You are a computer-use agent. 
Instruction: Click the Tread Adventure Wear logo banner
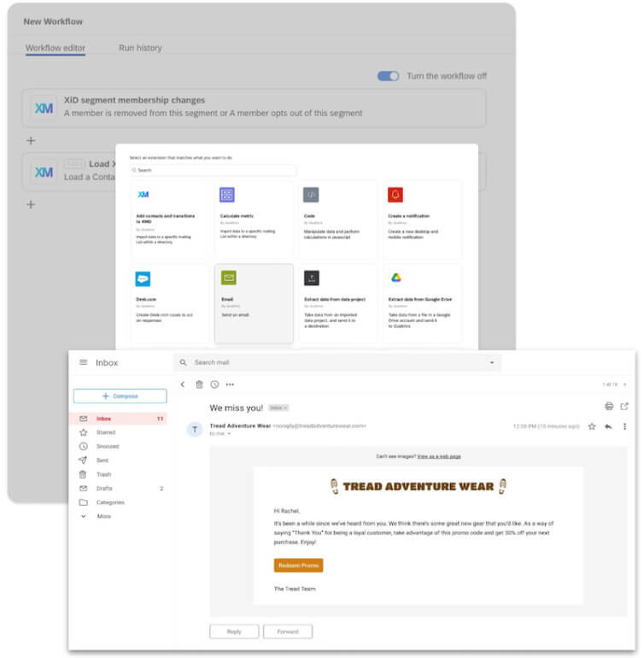pos(419,486)
